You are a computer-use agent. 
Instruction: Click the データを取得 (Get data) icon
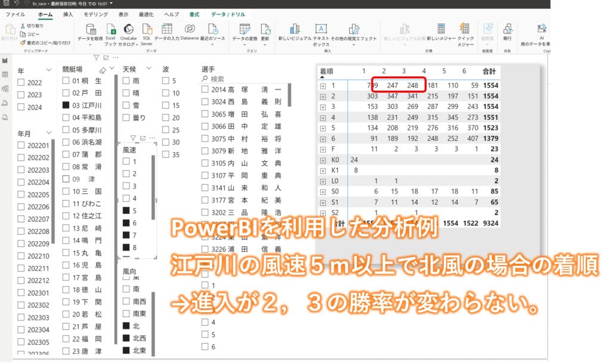(x=91, y=29)
